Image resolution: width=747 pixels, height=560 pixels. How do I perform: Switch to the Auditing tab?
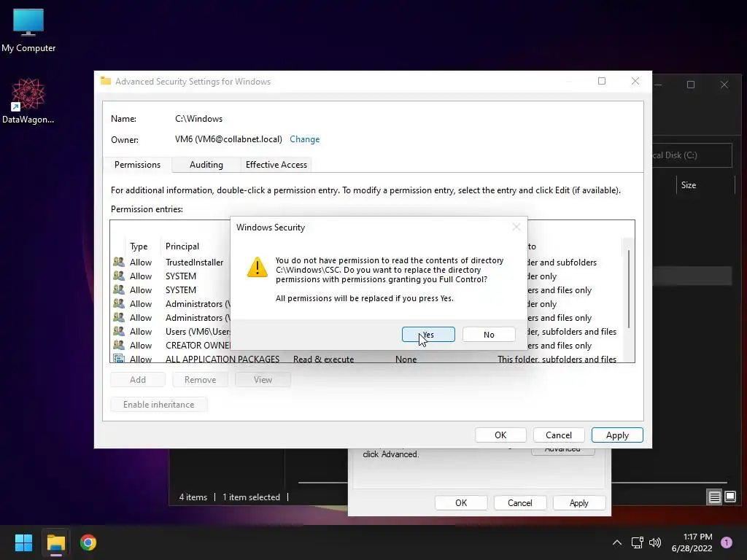pos(206,165)
